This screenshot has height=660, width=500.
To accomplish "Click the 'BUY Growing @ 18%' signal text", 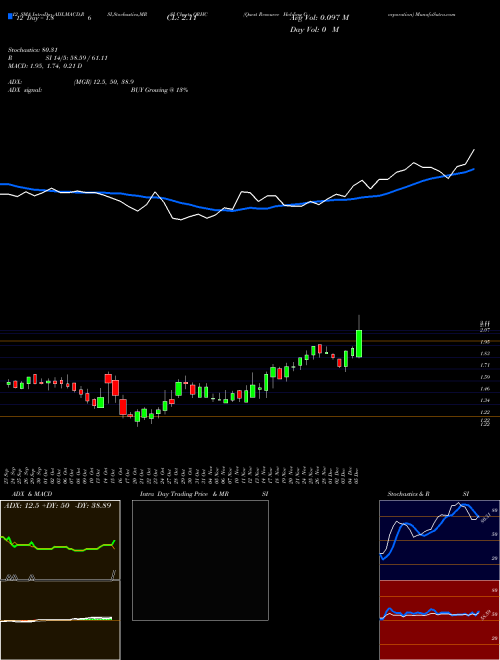I will [x=160, y=90].
